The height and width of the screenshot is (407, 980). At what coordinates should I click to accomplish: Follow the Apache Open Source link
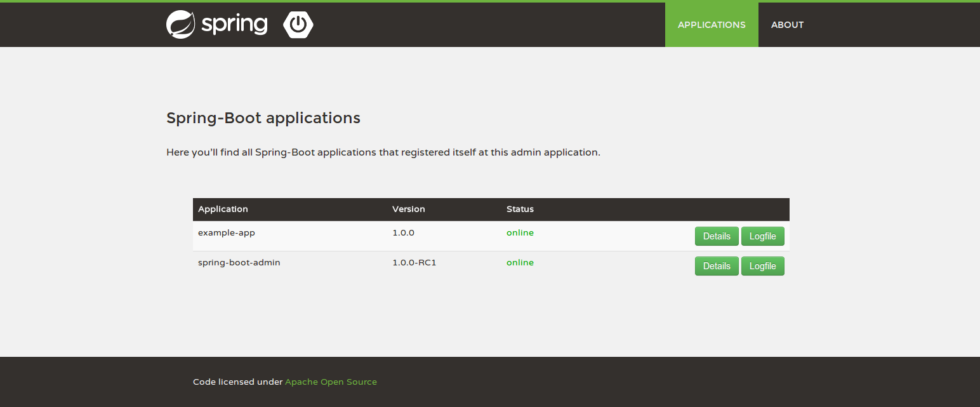click(331, 382)
